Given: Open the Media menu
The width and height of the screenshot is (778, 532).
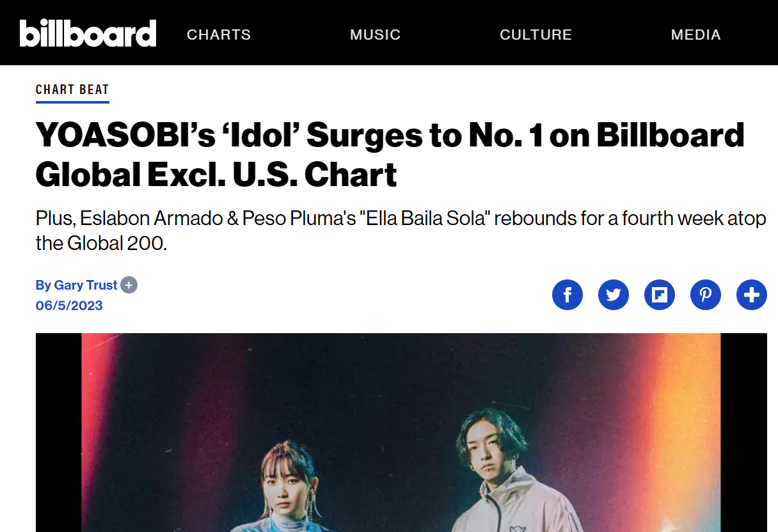Looking at the screenshot, I should pyautogui.click(x=696, y=35).
